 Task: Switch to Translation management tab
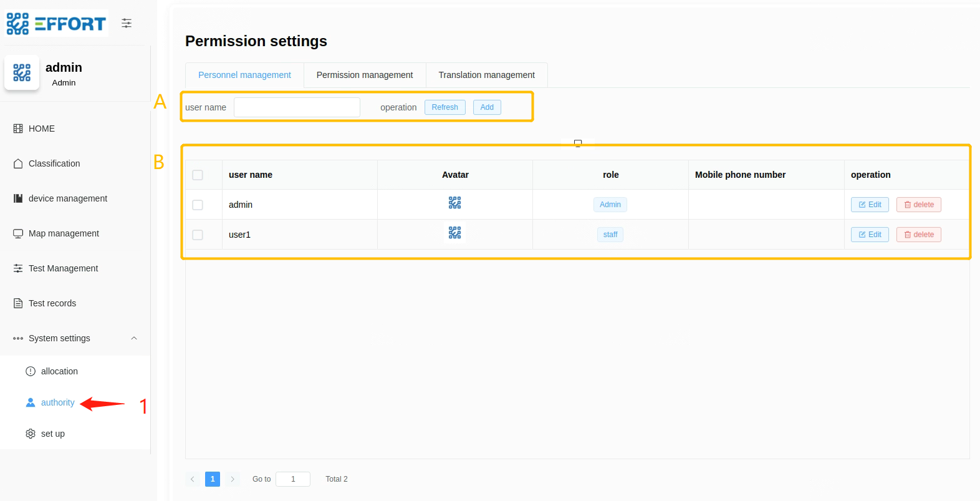[x=486, y=75]
